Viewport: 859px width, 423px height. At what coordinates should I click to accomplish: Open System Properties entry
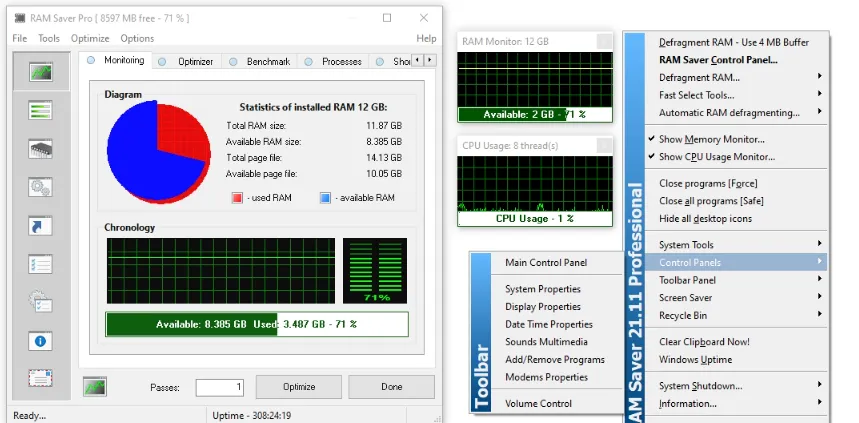pyautogui.click(x=557, y=289)
